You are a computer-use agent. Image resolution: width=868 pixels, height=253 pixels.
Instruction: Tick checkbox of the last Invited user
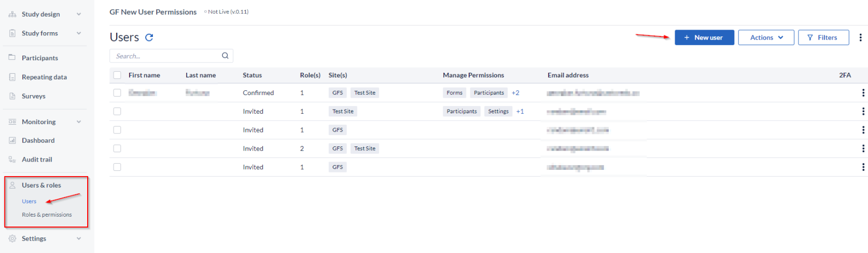[x=117, y=167]
